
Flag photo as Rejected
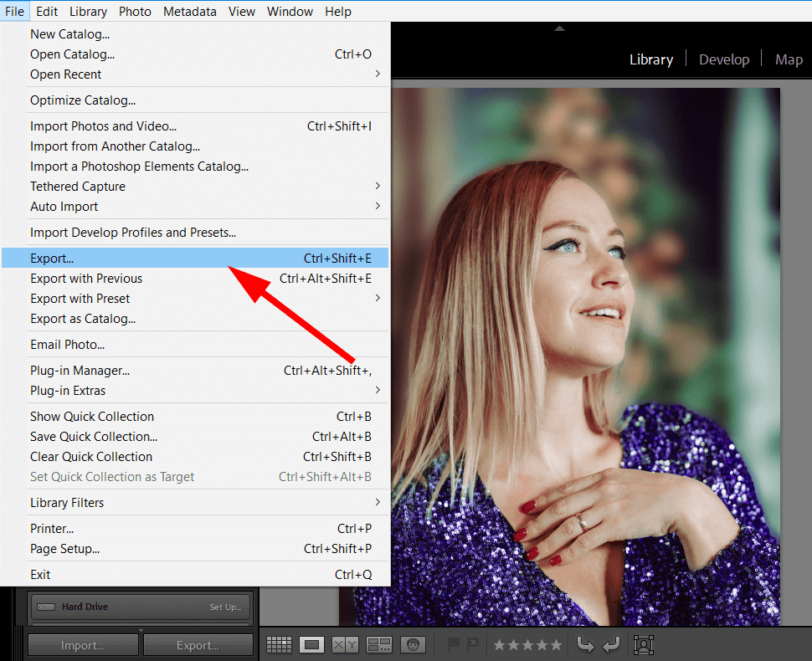point(473,644)
